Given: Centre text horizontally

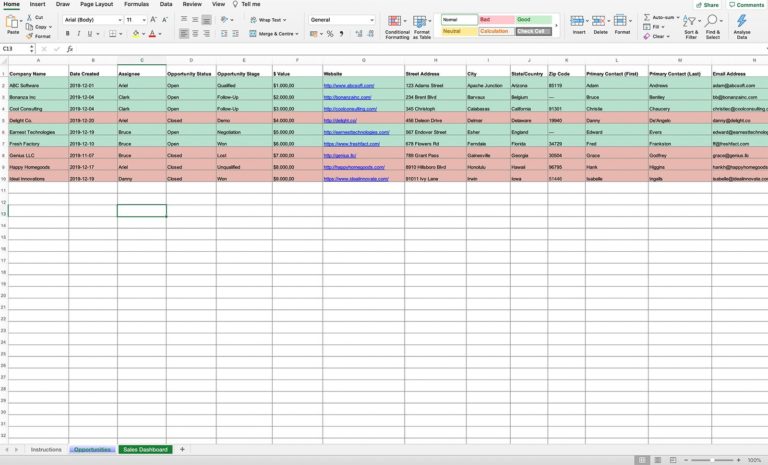Looking at the screenshot, I should [195, 34].
